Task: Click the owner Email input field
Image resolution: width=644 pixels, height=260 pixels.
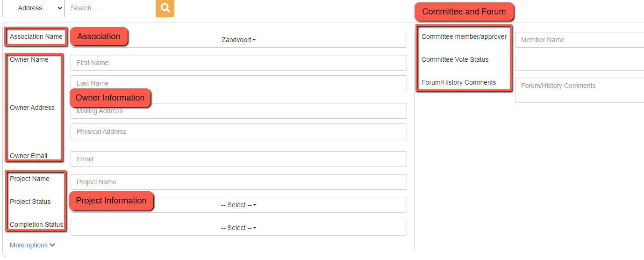Action: 238,159
